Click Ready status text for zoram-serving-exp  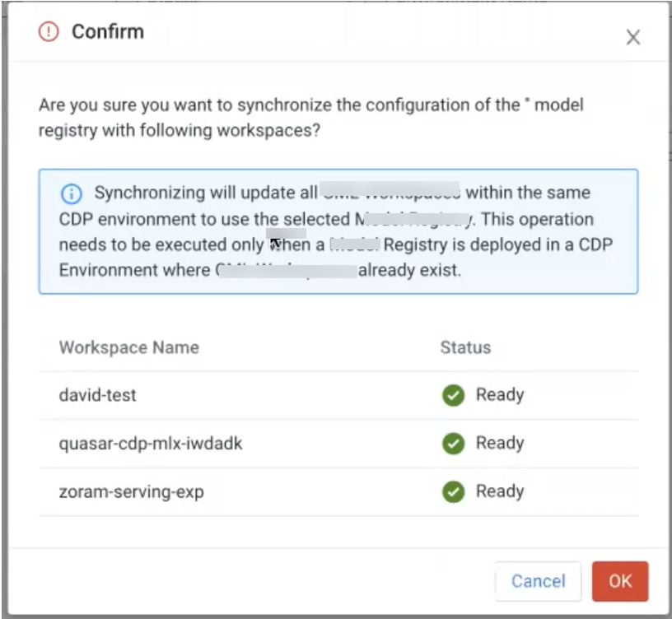pyautogui.click(x=500, y=492)
